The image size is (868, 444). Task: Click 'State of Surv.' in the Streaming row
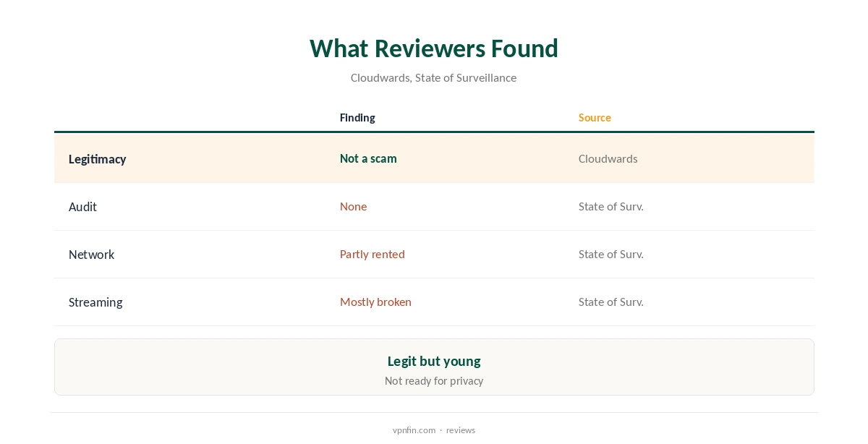611,302
